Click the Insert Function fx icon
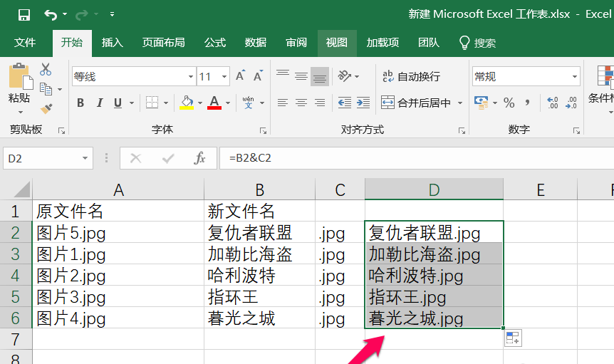This screenshot has width=614, height=364. pyautogui.click(x=200, y=158)
